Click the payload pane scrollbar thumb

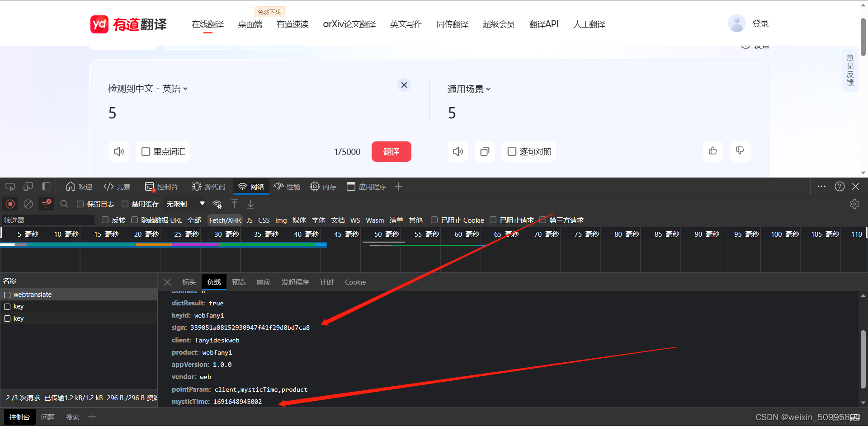point(863,359)
